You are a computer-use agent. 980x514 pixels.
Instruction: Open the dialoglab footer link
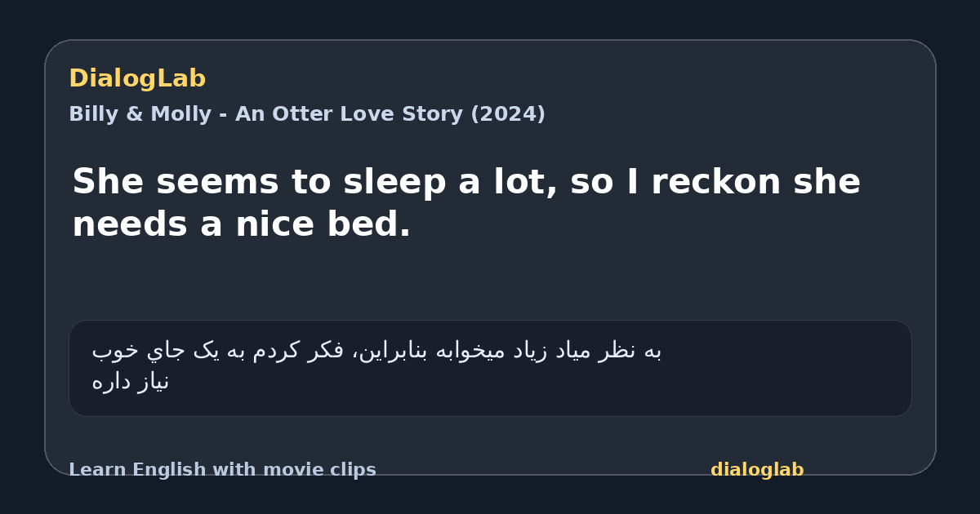[x=757, y=470]
